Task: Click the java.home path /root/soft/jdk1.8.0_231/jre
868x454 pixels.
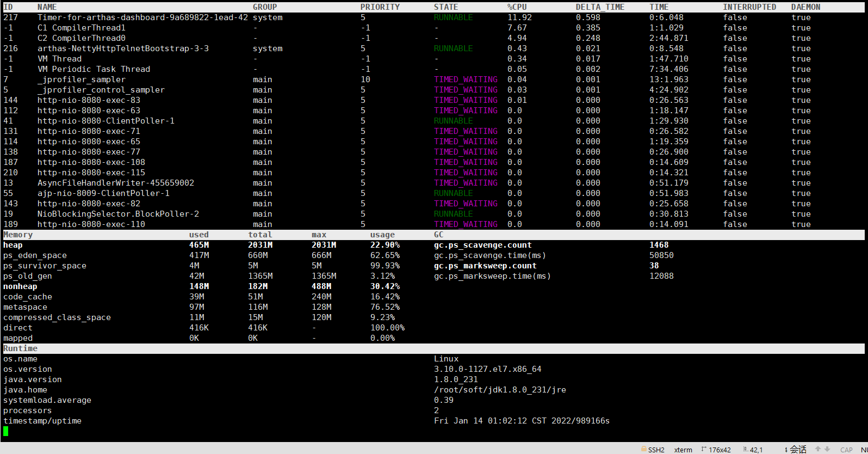Action: (500, 390)
